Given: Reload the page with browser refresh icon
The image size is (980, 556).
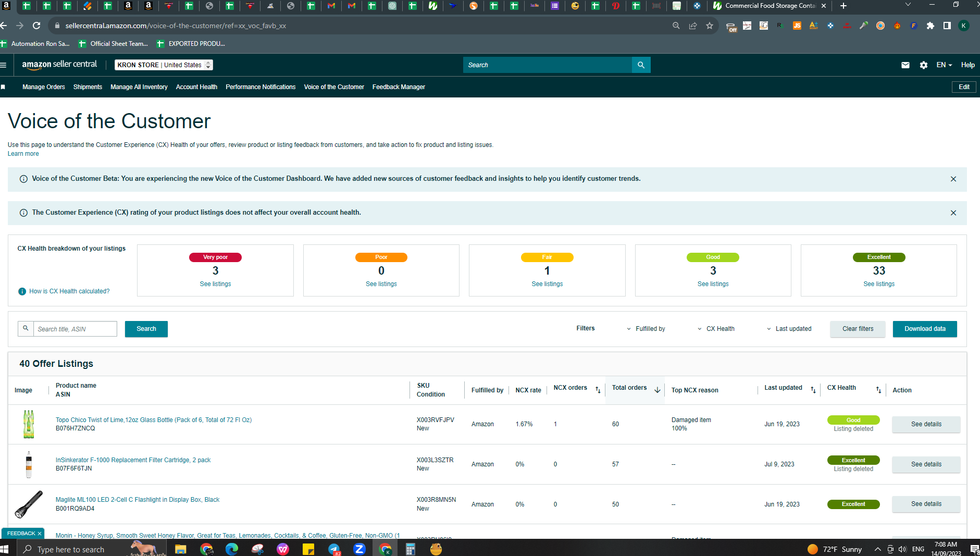Looking at the screenshot, I should (36, 26).
